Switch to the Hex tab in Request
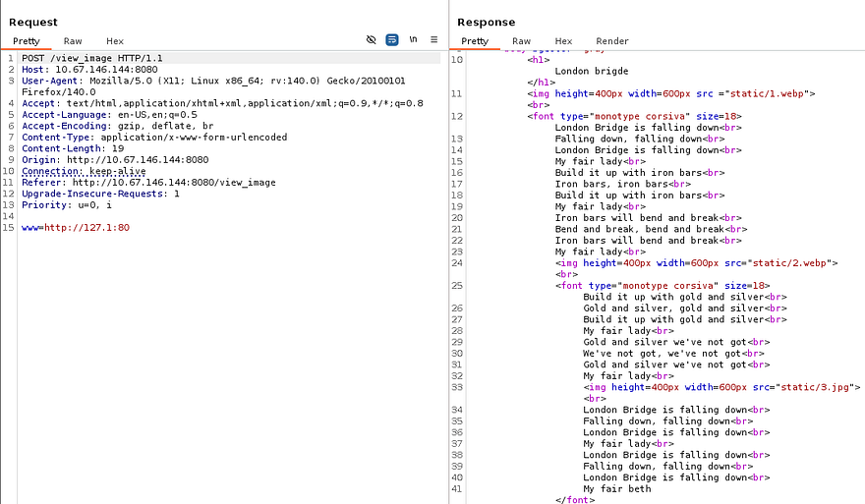The height and width of the screenshot is (504, 865). click(x=115, y=41)
